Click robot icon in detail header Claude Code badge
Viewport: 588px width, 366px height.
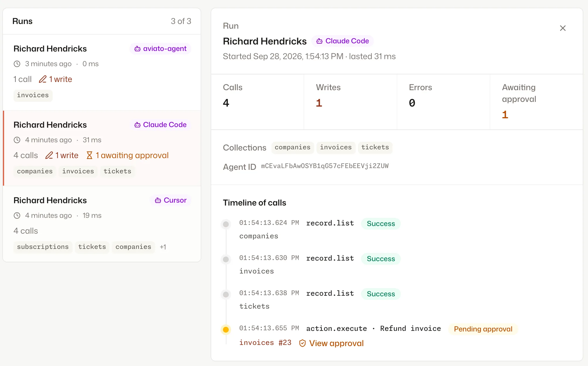point(319,41)
